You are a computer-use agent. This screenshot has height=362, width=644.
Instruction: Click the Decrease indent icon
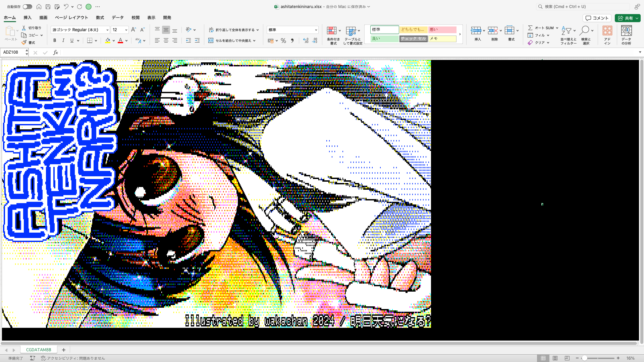tap(189, 41)
